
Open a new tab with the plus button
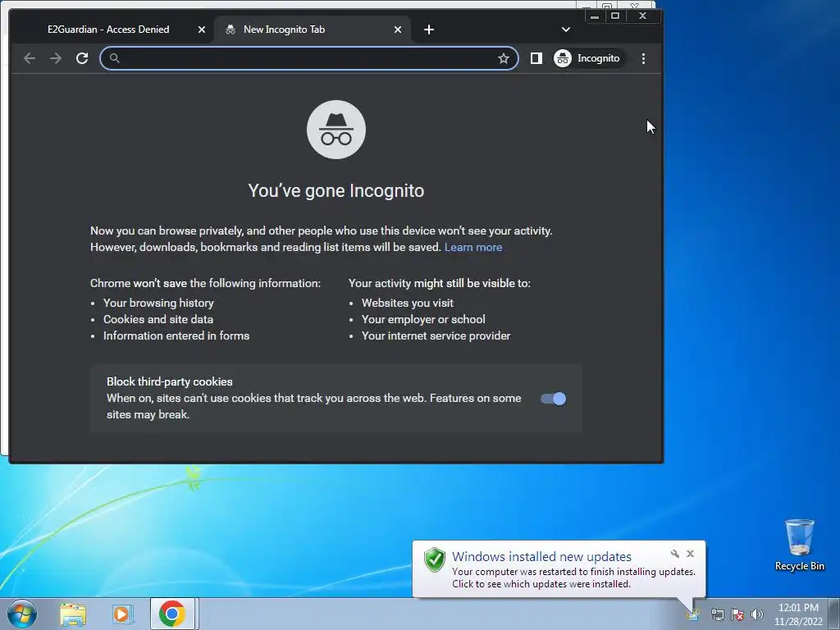click(x=428, y=30)
